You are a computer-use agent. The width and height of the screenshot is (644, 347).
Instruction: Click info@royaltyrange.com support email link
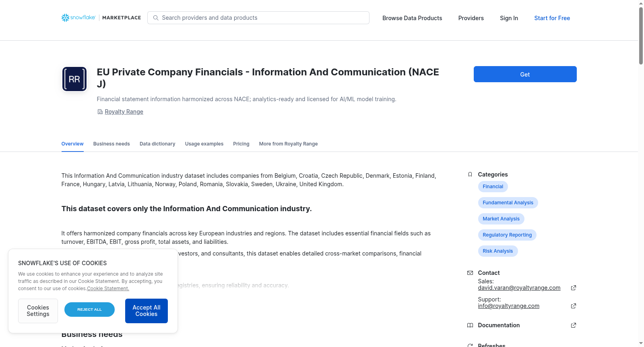coord(509,306)
